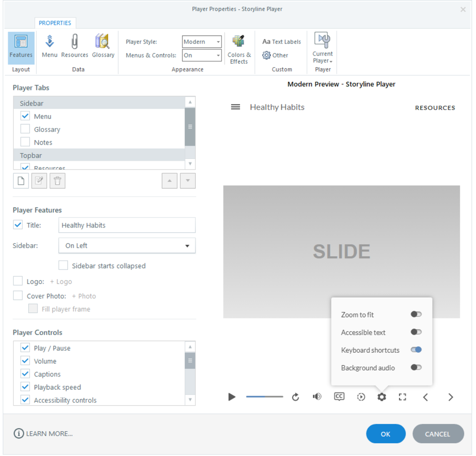Go to next slide arrow

(451, 397)
